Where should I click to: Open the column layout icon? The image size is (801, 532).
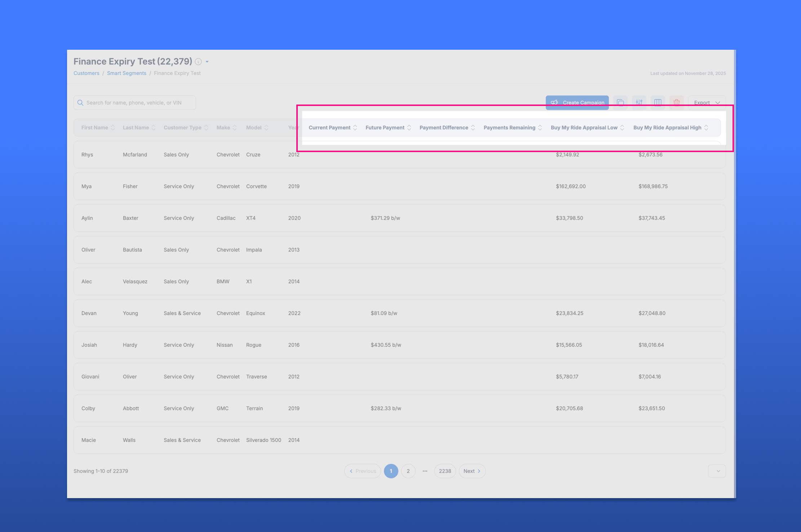point(658,102)
